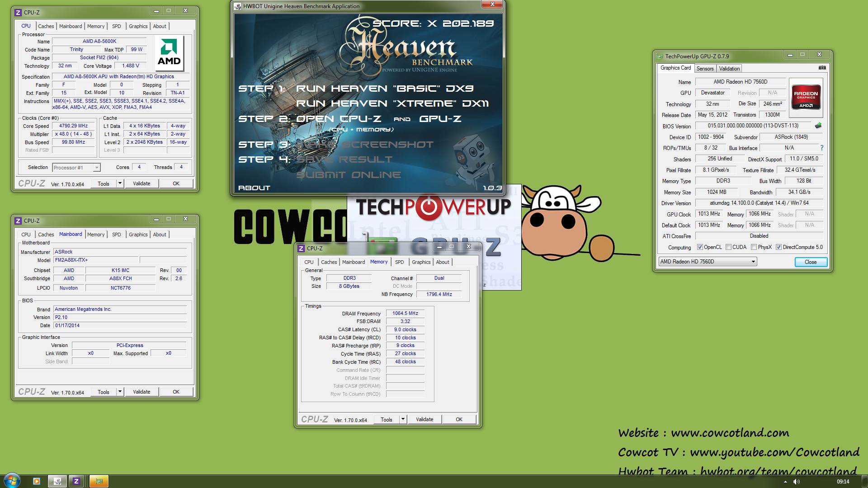Viewport: 868px width, 488px height.
Task: Click the CPU-Z title icon in the Mainboard window
Action: 18,221
